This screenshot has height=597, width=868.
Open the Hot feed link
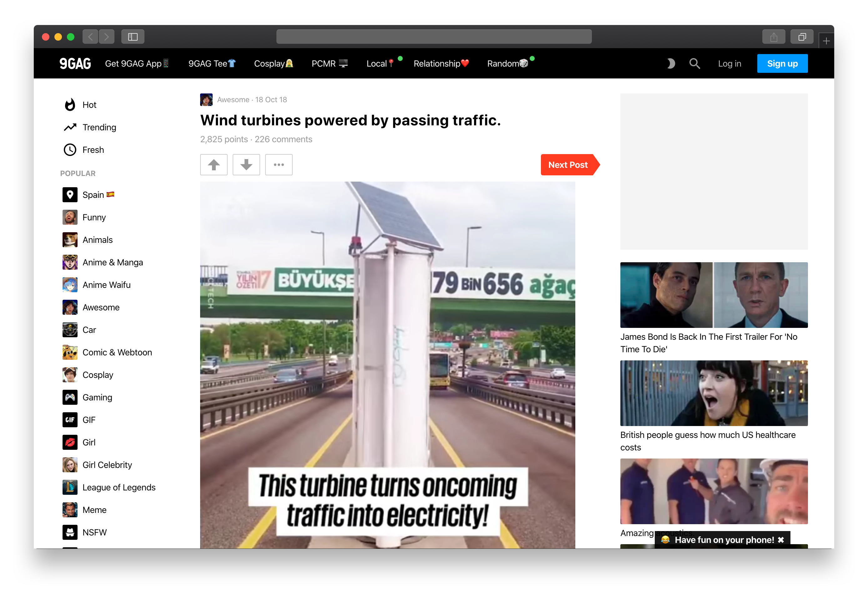(89, 105)
